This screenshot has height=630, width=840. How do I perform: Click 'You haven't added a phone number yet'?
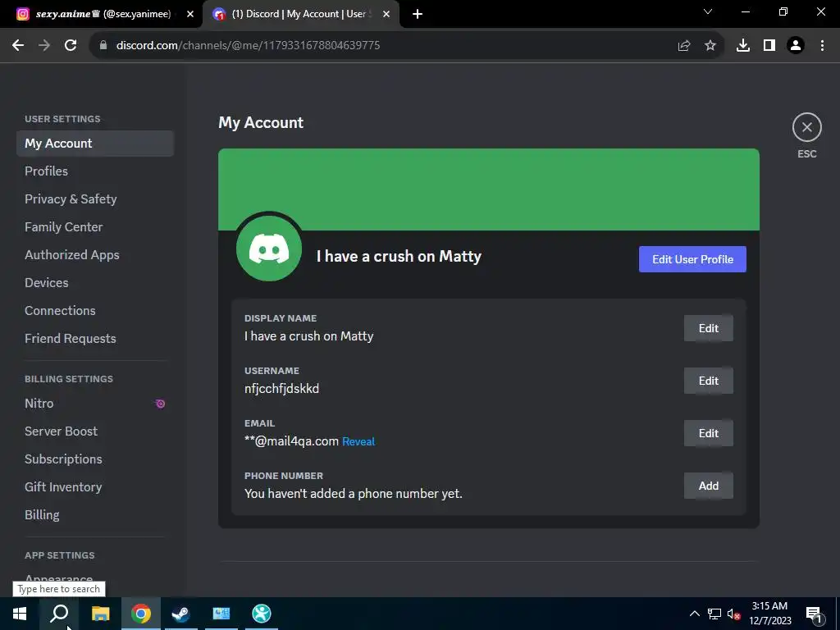353,493
